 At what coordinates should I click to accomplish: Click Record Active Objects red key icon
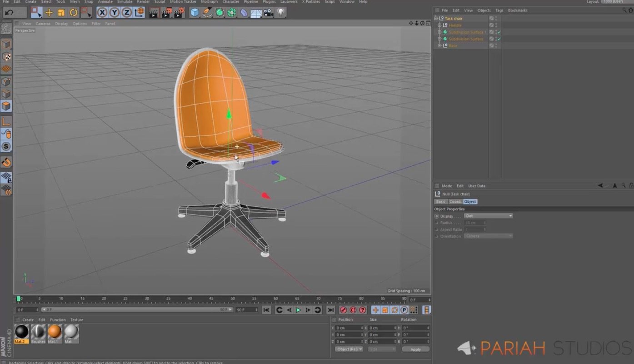344,310
